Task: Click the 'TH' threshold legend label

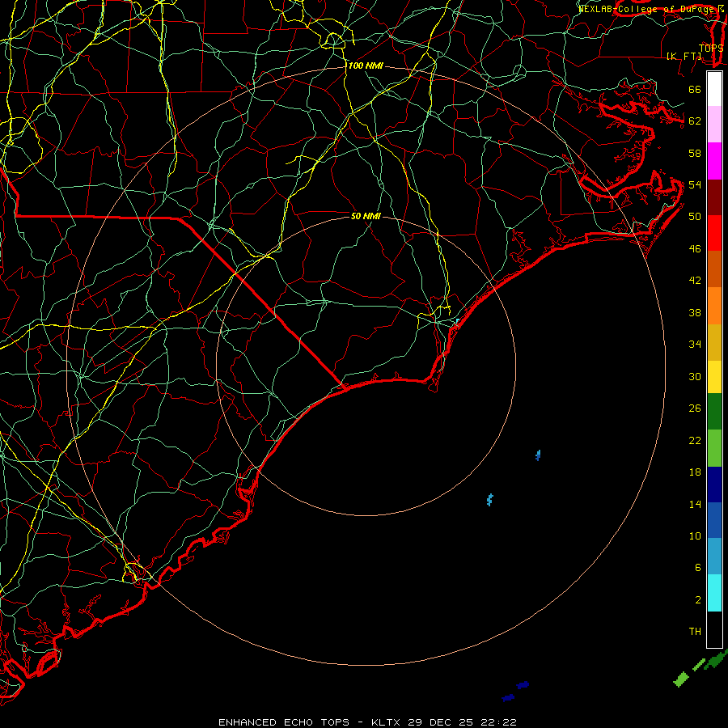Action: (x=695, y=632)
